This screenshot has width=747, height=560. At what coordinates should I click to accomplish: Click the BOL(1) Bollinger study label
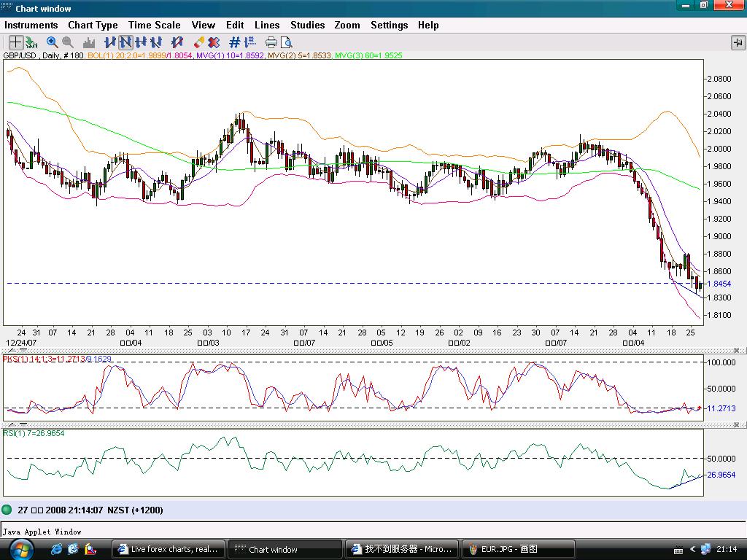tap(140, 55)
